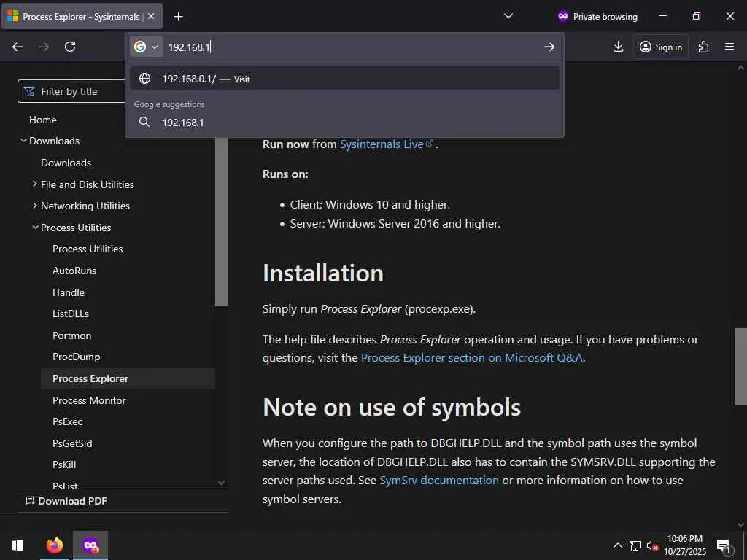Select Process Monitor in sidebar
Image resolution: width=747 pixels, height=560 pixels.
[x=89, y=400]
